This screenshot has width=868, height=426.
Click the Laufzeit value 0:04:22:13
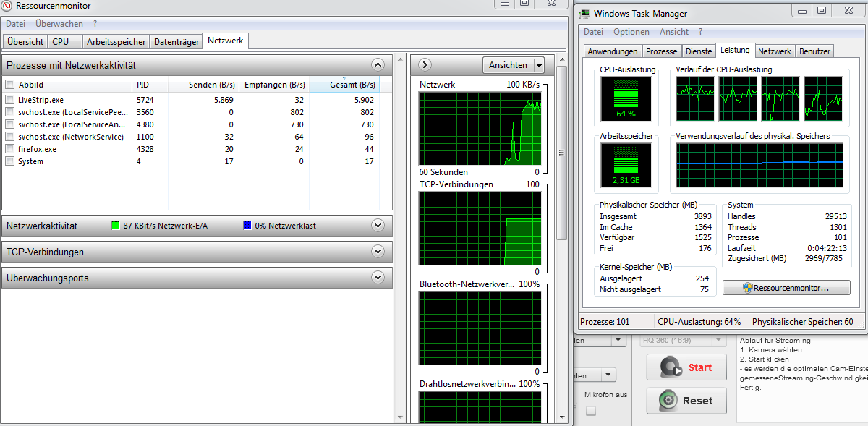click(x=826, y=247)
